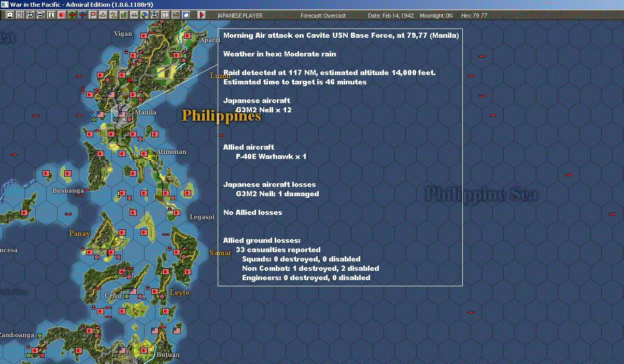Click the 'P-40E Warhawk x 1' report line
The height and width of the screenshot is (364, 624).
(271, 156)
